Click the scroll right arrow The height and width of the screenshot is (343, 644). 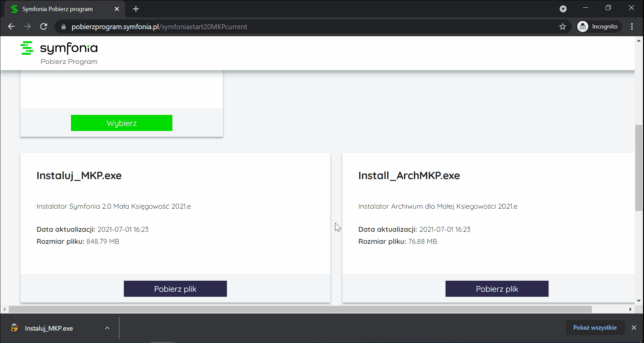[x=631, y=309]
